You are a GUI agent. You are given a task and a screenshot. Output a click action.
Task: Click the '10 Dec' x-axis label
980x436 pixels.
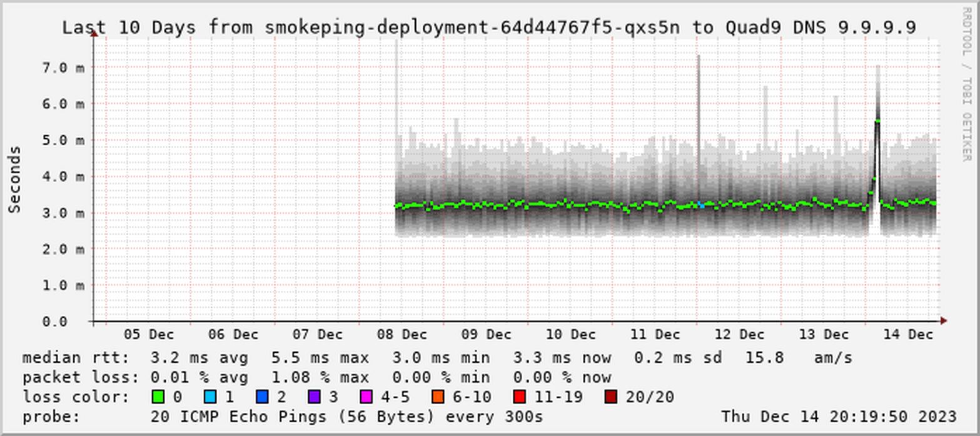click(x=570, y=334)
